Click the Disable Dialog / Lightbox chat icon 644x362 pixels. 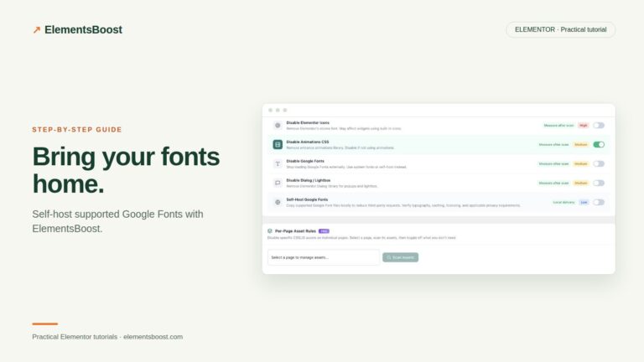click(x=278, y=183)
